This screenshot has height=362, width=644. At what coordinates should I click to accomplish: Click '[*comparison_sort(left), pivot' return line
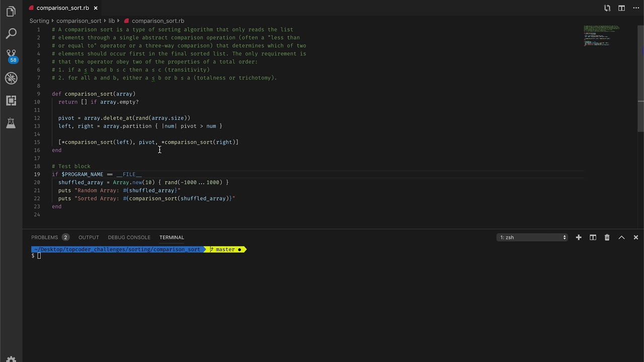(148, 142)
